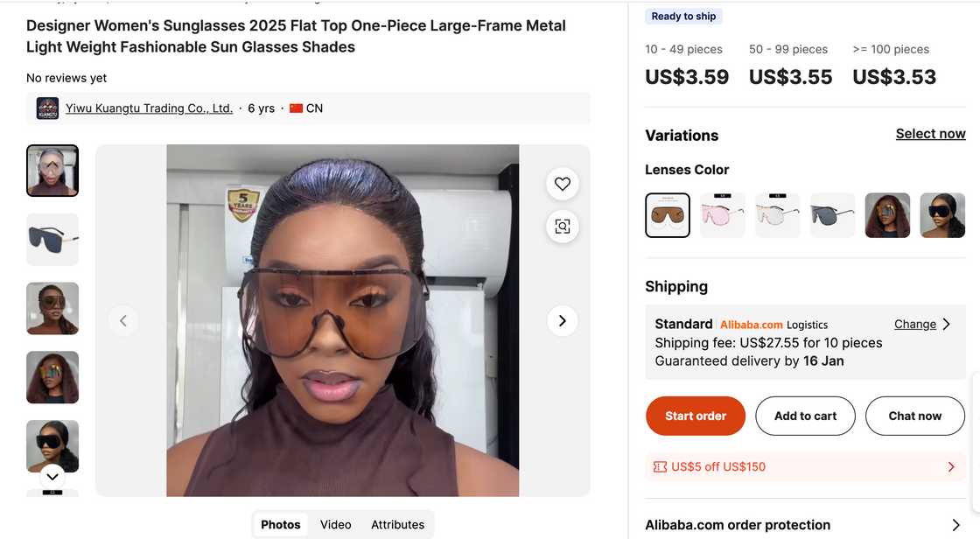Open Yiwu Kuangtu Trading Co. supplier link
This screenshot has width=980, height=539.
point(149,108)
